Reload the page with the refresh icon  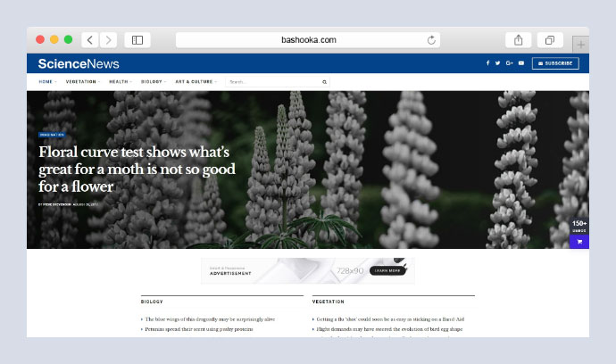[431, 40]
